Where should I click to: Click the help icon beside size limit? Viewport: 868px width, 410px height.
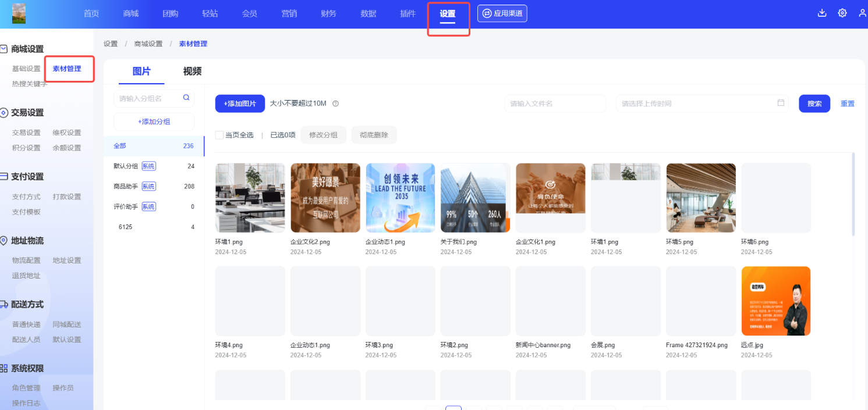[x=335, y=104]
